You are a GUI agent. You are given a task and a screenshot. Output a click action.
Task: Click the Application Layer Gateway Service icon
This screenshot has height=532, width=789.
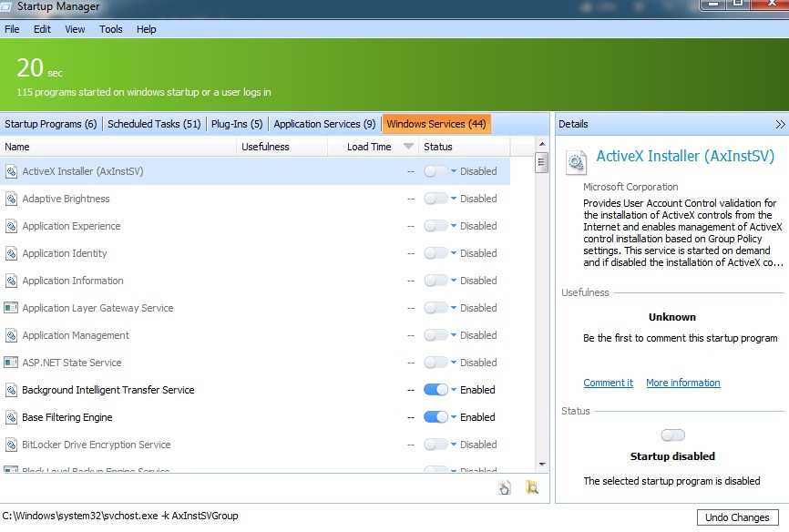[11, 308]
